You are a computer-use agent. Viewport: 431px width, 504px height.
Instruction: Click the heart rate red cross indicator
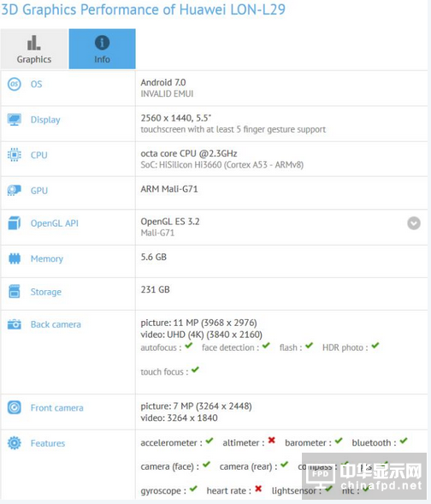click(x=258, y=489)
